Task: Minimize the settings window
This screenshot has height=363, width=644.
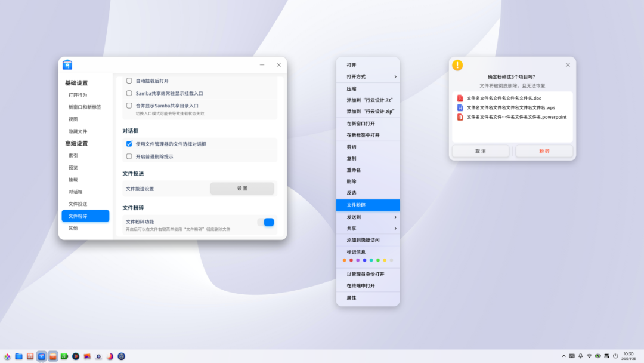Action: [262, 65]
